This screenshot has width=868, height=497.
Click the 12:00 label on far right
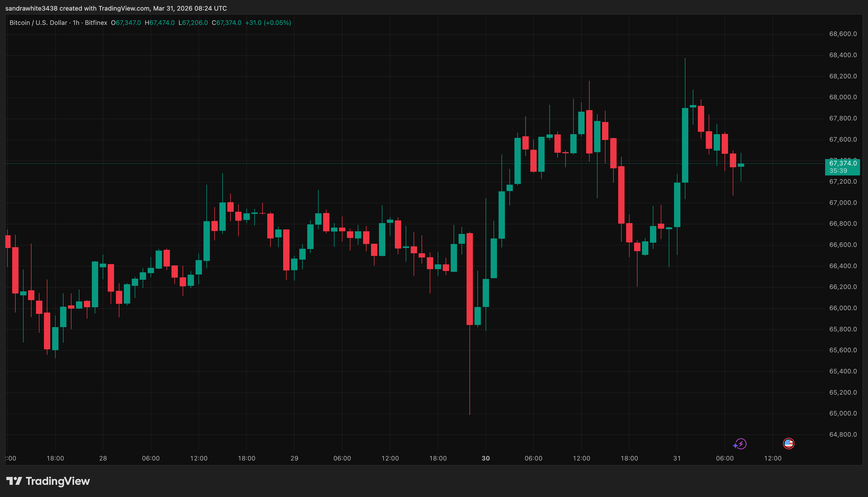tap(772, 458)
